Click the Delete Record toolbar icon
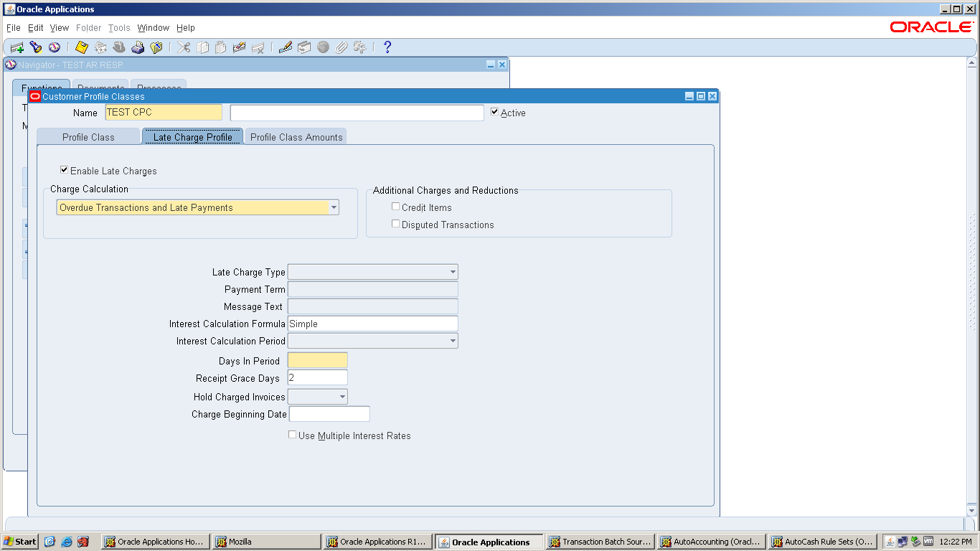 click(x=258, y=47)
